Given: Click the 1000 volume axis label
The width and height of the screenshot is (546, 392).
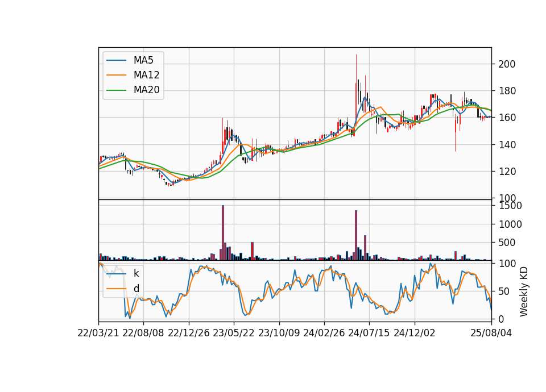Looking at the screenshot, I should pos(510,225).
